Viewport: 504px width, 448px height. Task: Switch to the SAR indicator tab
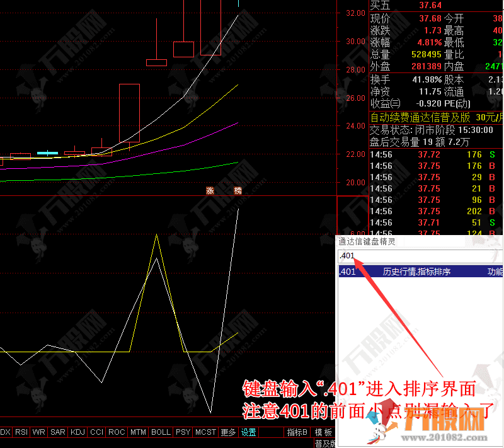[x=58, y=432]
